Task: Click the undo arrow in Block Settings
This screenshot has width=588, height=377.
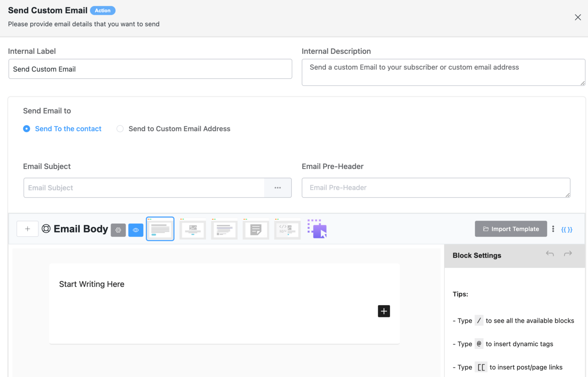Action: (550, 253)
